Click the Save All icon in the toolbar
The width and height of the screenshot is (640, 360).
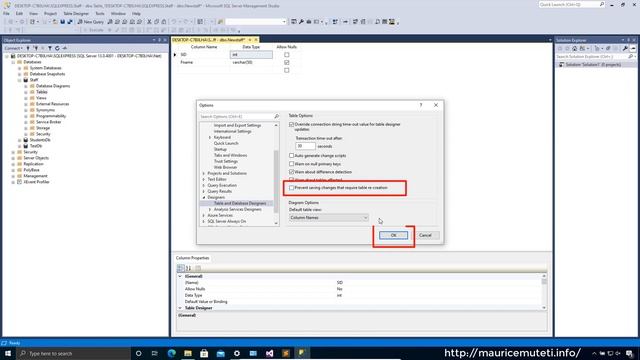click(70, 22)
